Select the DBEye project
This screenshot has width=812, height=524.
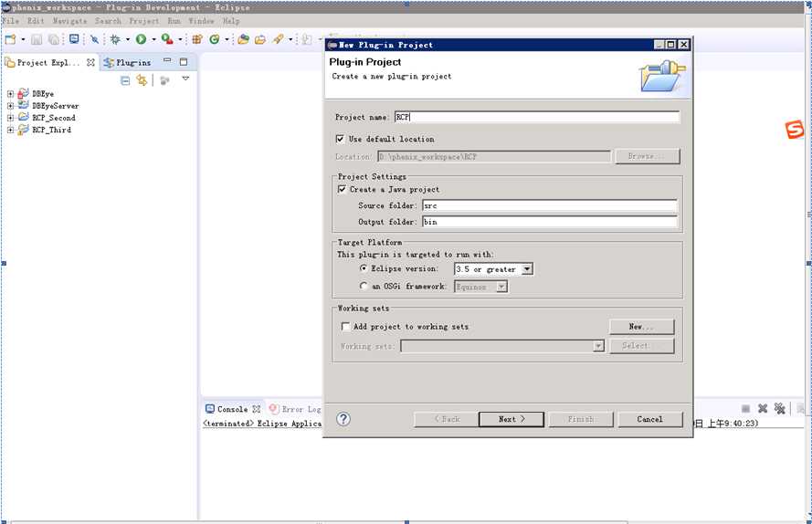pos(42,94)
